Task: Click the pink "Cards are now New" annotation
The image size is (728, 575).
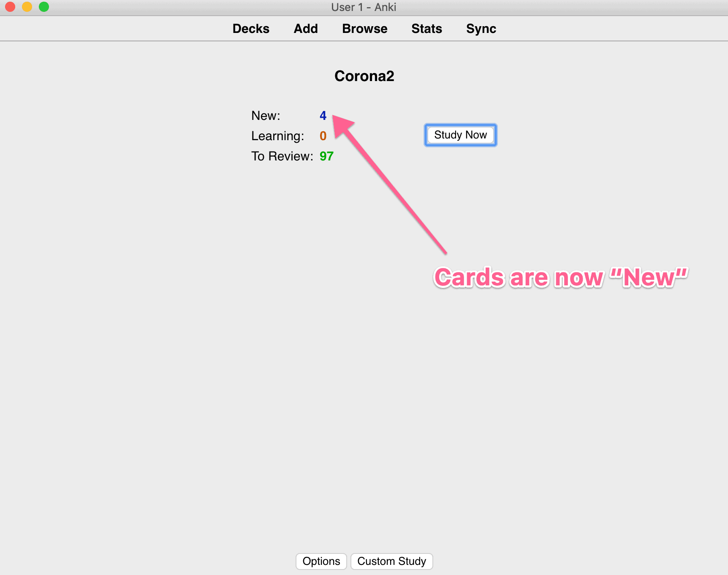Action: tap(561, 277)
